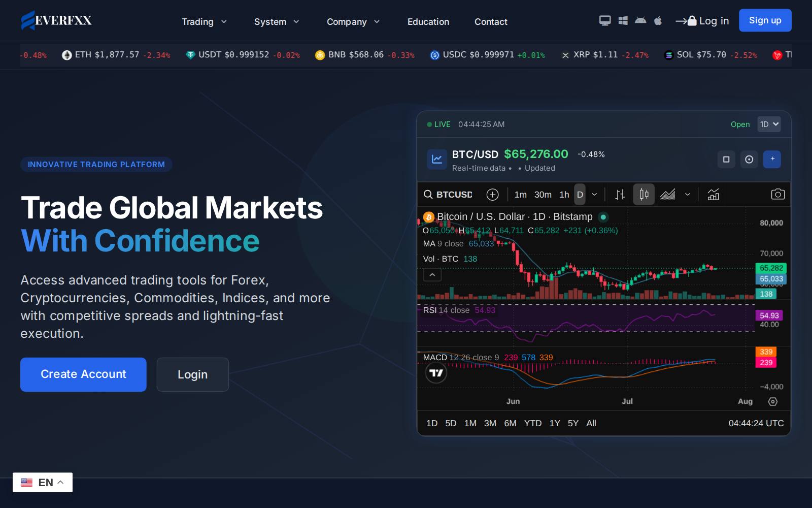This screenshot has height=508, width=812.
Task: Take a chart snapshot with camera icon
Action: coord(777,195)
